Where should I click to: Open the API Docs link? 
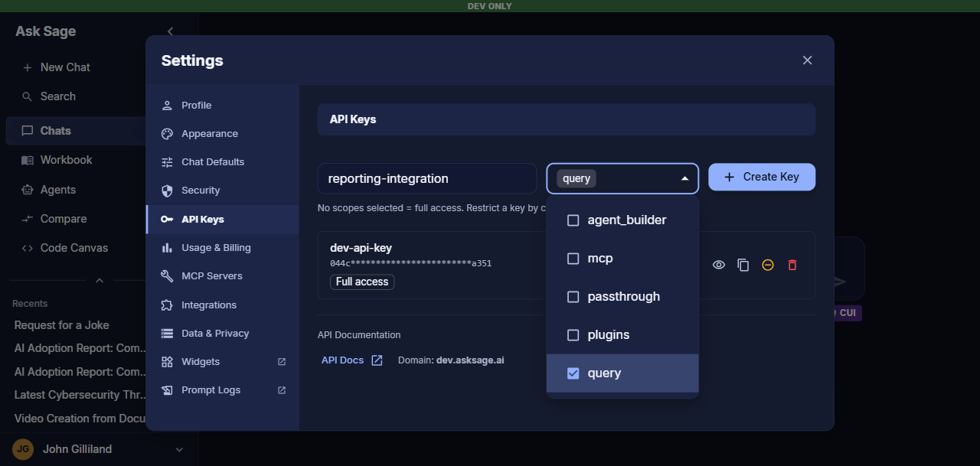pyautogui.click(x=351, y=360)
